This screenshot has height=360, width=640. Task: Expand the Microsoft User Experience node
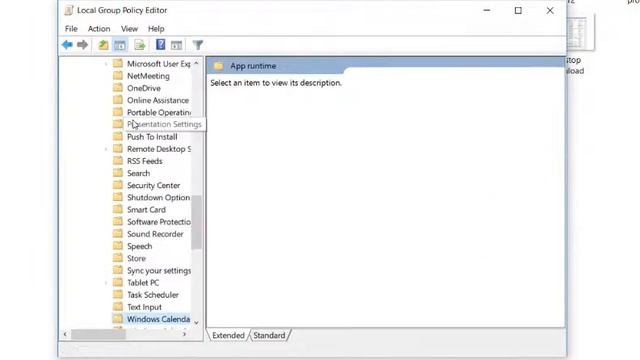(106, 64)
